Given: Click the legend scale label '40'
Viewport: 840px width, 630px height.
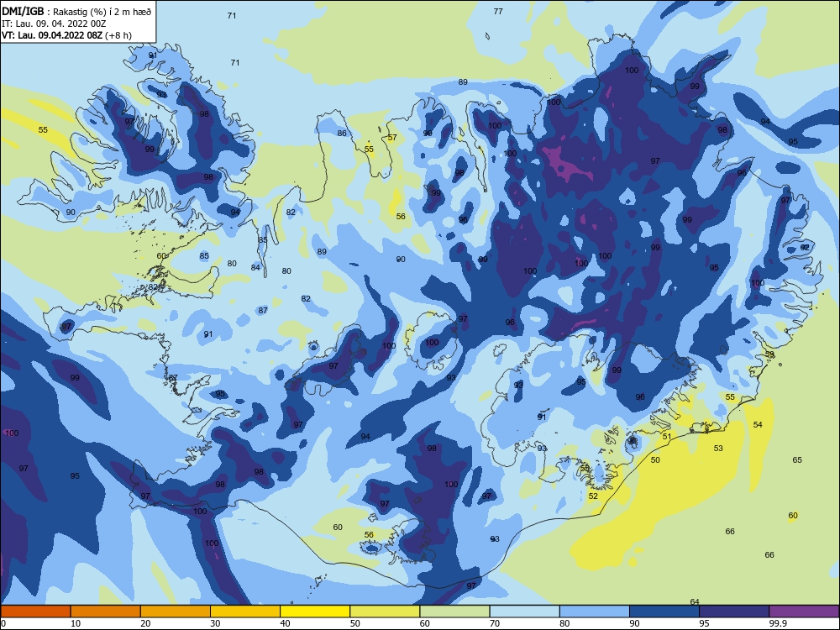Looking at the screenshot, I should pyautogui.click(x=285, y=623).
